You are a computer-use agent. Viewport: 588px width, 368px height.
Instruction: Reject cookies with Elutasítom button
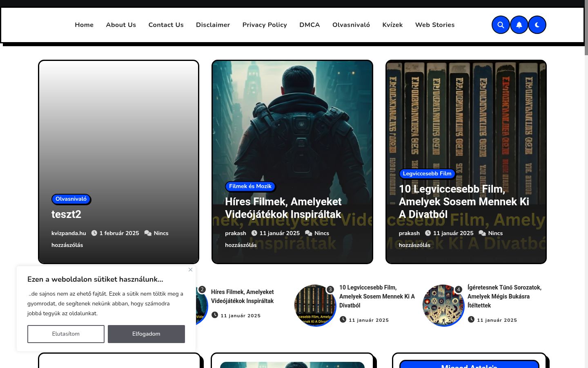click(66, 334)
